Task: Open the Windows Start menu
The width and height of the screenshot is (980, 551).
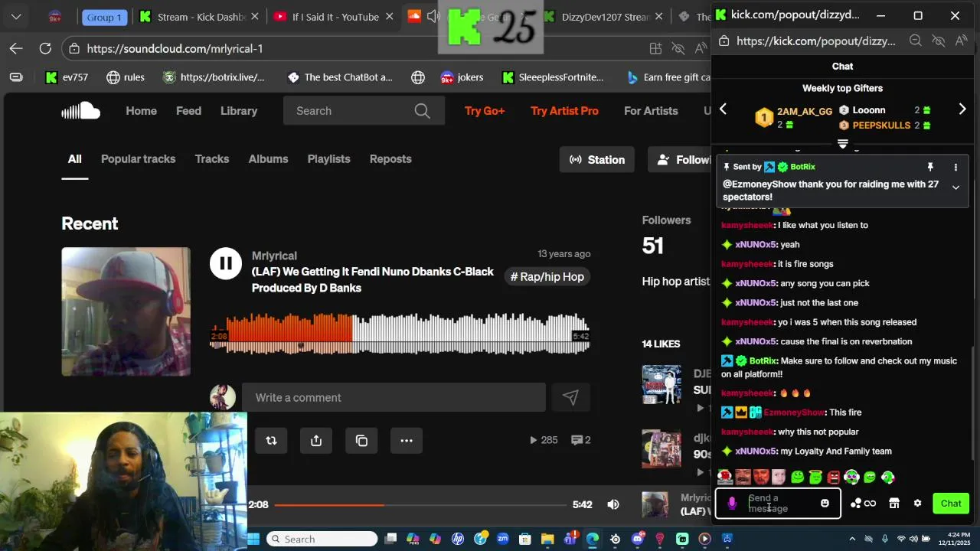Action: pyautogui.click(x=253, y=539)
